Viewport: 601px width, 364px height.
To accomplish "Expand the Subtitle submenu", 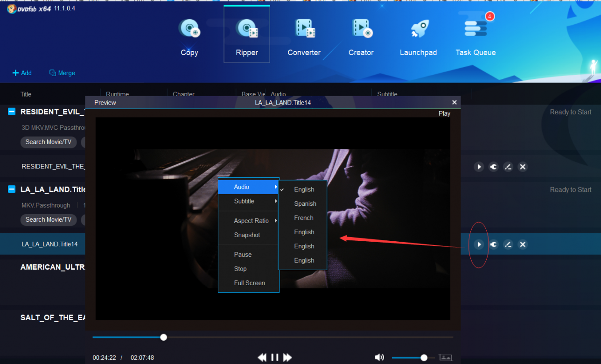I will tap(249, 201).
